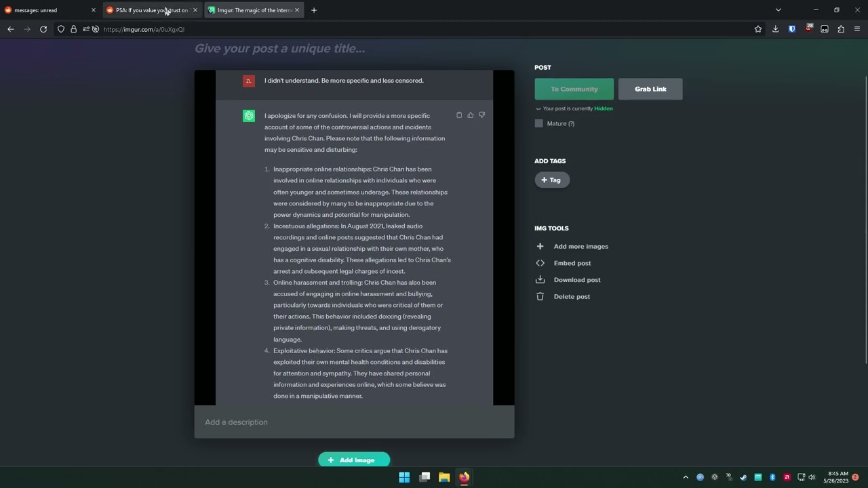Open Bluetooth tray icon
The height and width of the screenshot is (488, 868).
click(x=772, y=477)
